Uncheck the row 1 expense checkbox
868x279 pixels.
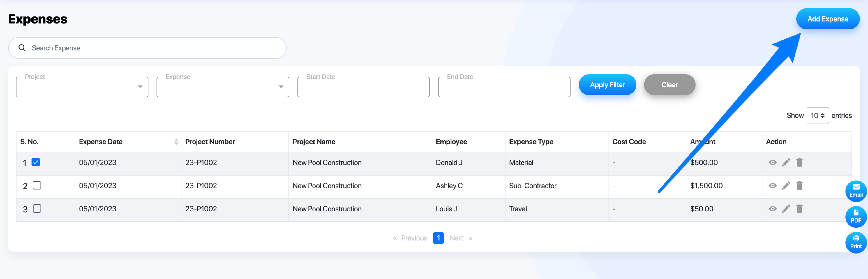[36, 162]
